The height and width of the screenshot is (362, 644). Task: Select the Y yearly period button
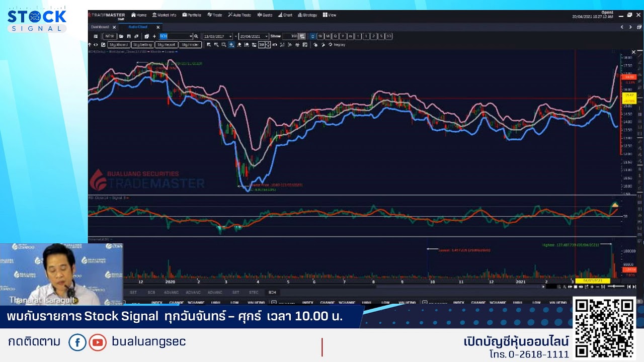point(343,36)
